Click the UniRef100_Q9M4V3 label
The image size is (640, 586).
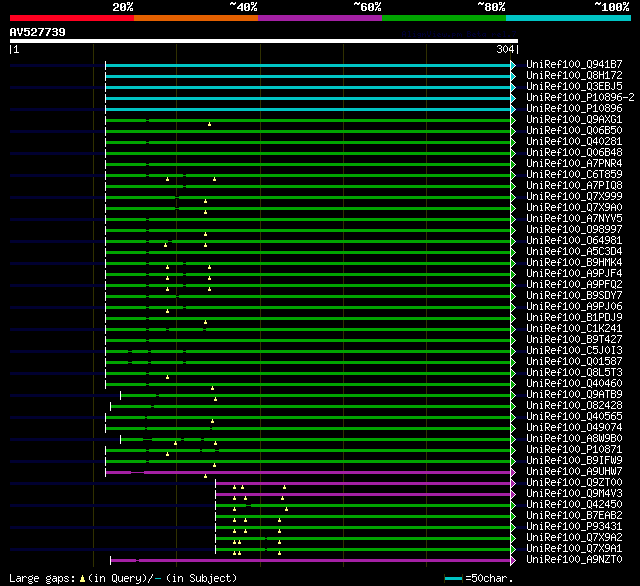[574, 494]
